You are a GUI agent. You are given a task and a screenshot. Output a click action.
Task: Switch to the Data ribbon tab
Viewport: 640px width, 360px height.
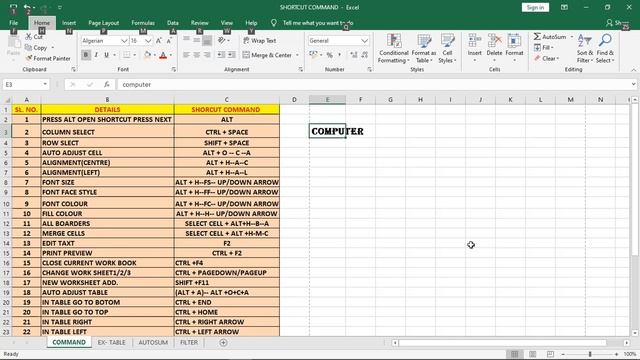point(173,23)
